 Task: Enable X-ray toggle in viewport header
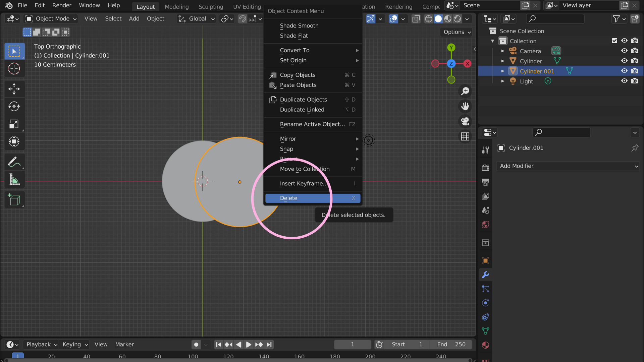pos(416,19)
